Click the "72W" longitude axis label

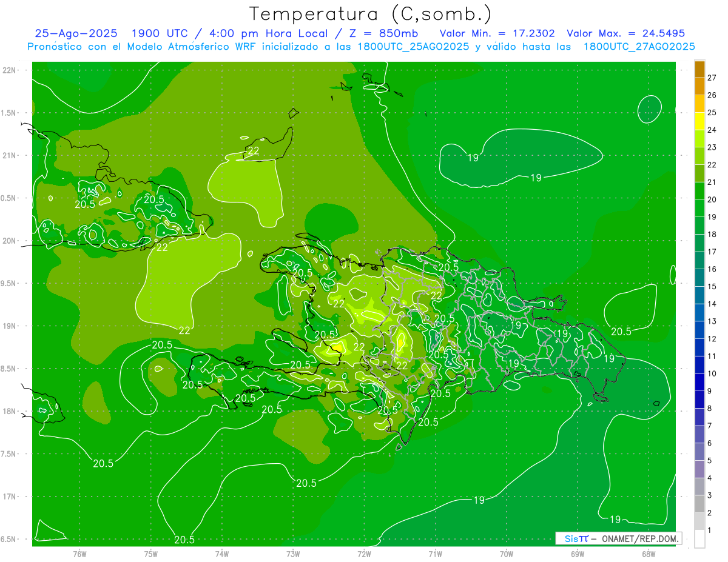(364, 554)
